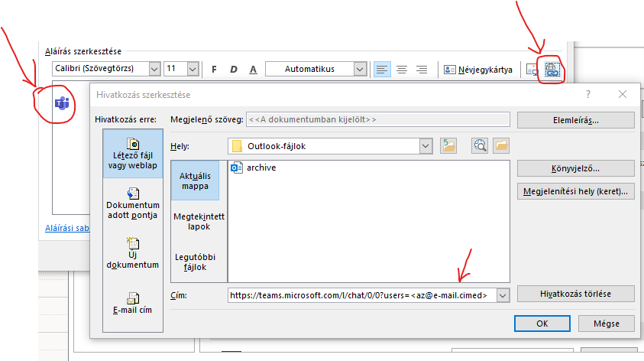Click the insert hyperlink icon in toolbar

point(552,70)
